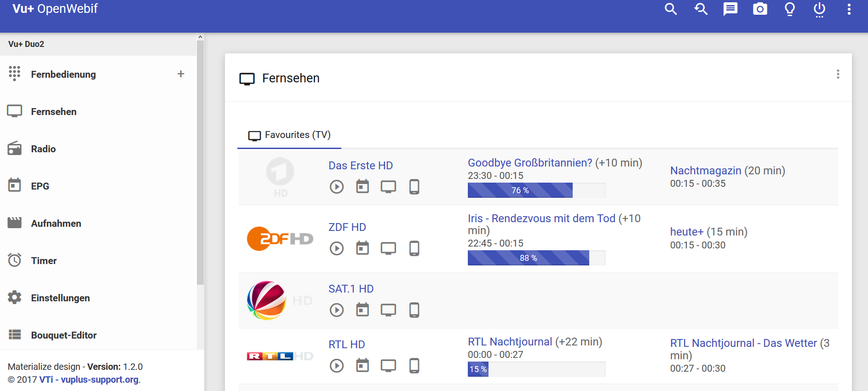Click the send message icon in header

[x=730, y=9]
